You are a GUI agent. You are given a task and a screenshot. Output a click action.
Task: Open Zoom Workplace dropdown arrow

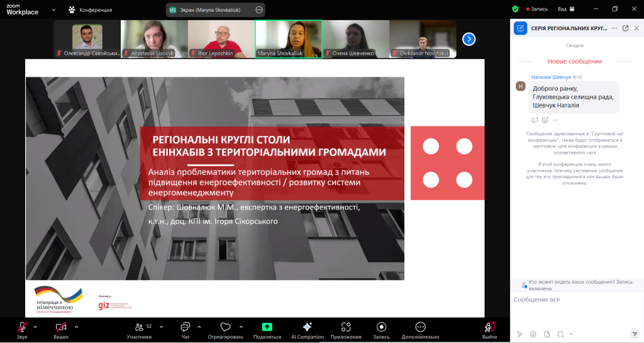53,9
